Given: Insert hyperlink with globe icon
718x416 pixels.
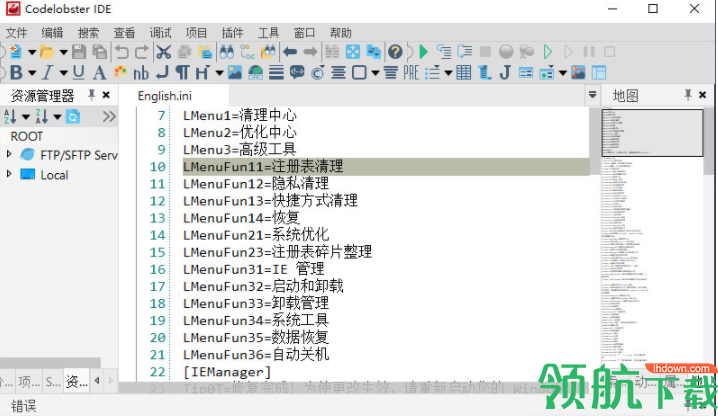Looking at the screenshot, I should pos(256,72).
